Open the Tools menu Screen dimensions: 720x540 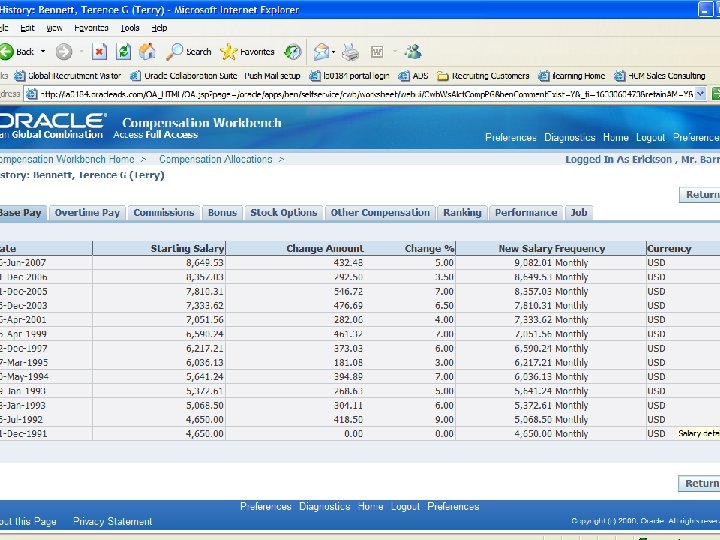click(x=130, y=28)
